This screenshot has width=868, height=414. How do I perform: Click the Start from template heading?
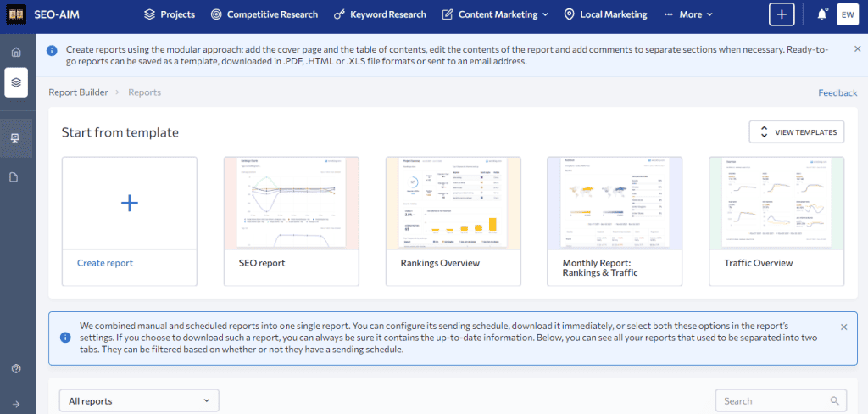120,132
